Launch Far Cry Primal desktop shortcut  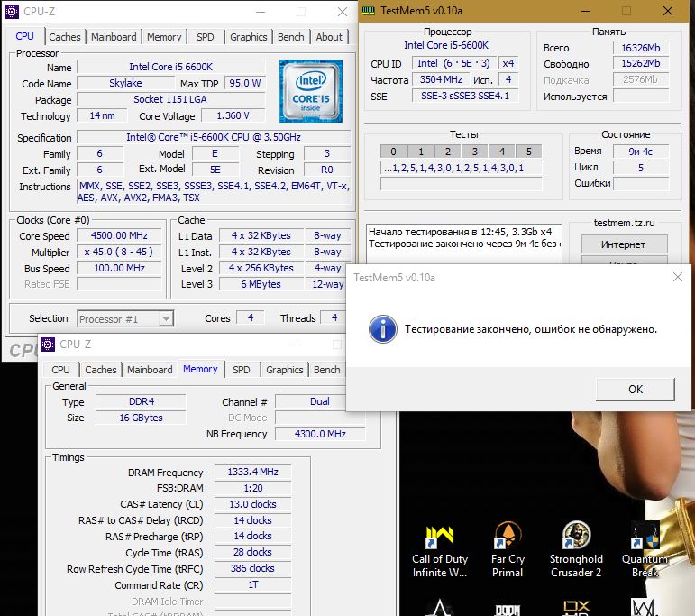tap(508, 550)
